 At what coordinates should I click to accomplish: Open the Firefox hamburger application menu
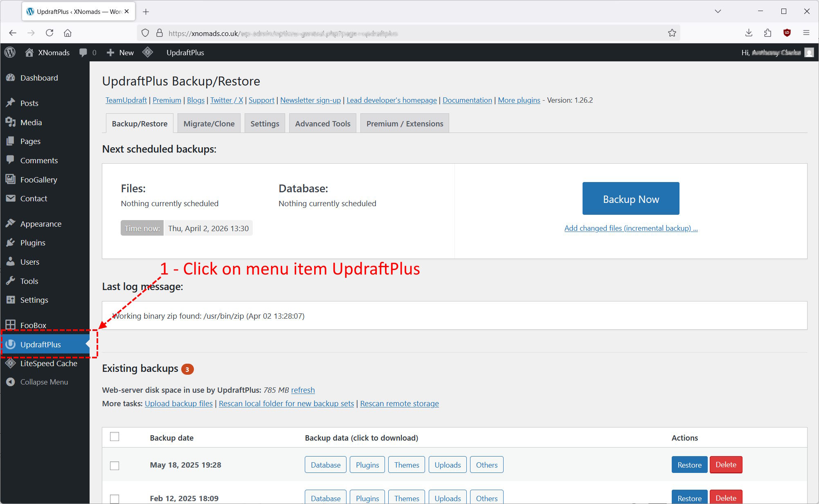click(x=806, y=33)
